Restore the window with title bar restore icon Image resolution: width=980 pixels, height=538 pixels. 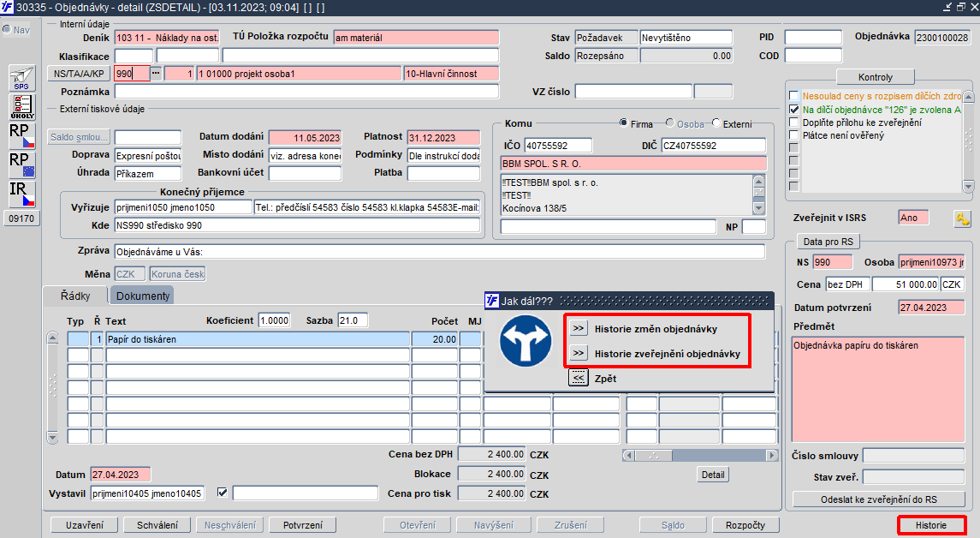[961, 7]
